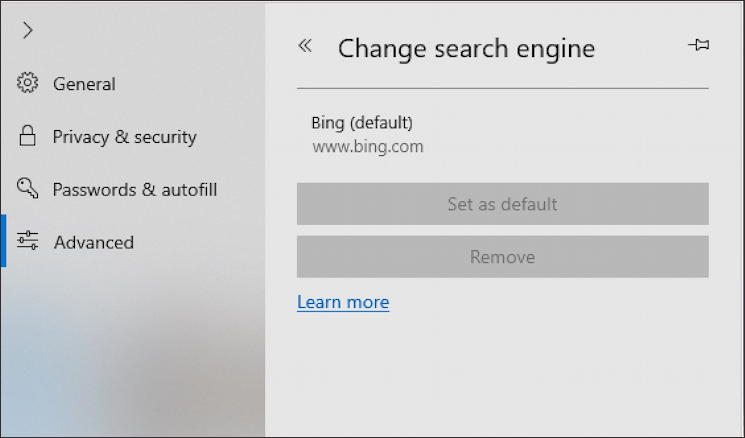
Task: Click the Remove button
Action: pyautogui.click(x=503, y=257)
